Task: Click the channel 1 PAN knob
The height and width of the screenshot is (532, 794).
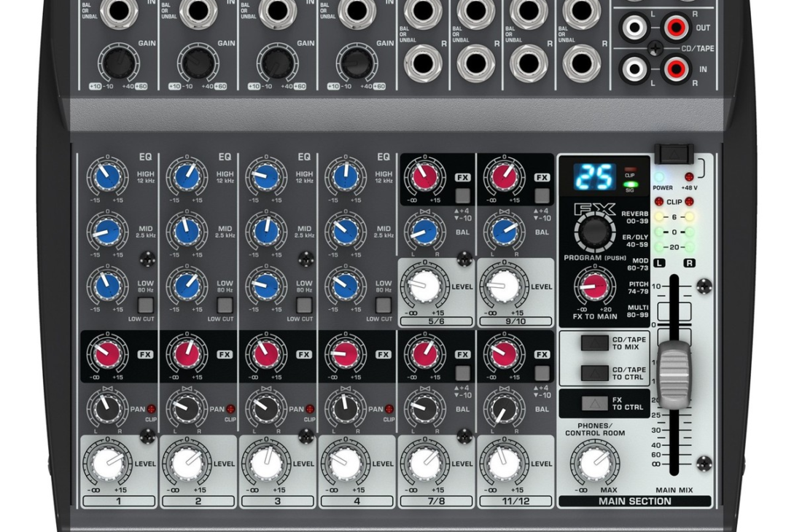Action: pyautogui.click(x=107, y=409)
